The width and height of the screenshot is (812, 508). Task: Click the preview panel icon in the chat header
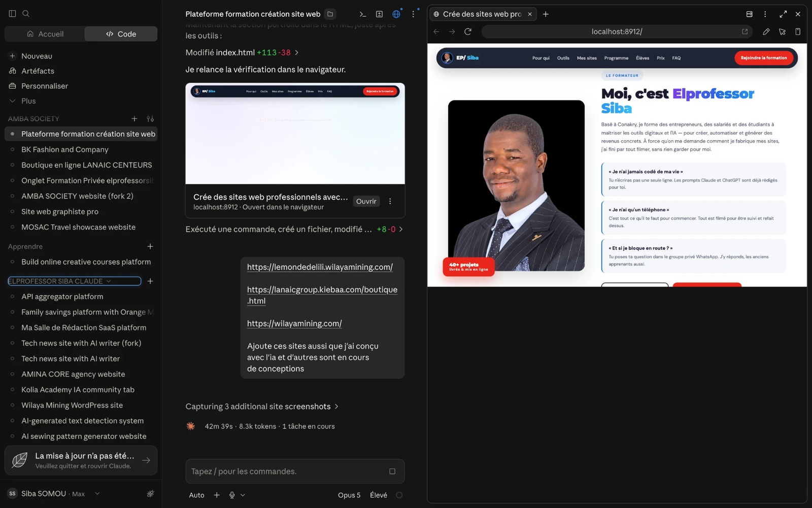379,14
